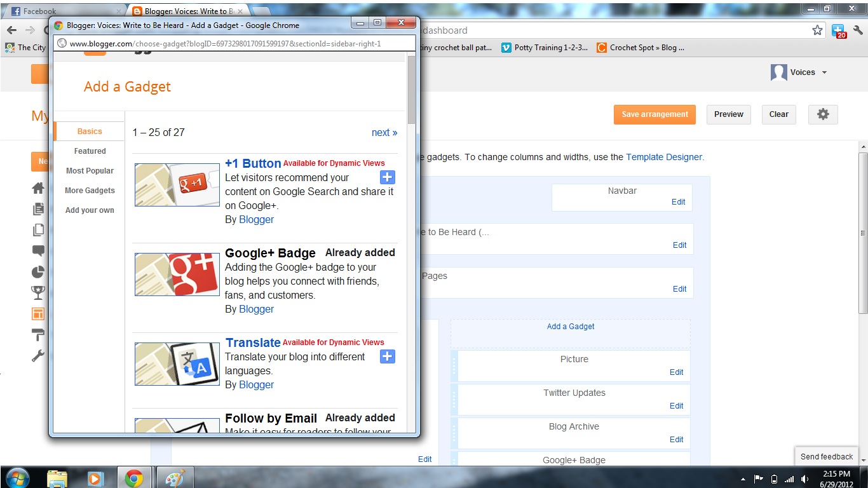Open the +1 Button gadget thumbnail
Viewport: 868px width, 488px height.
click(x=177, y=185)
